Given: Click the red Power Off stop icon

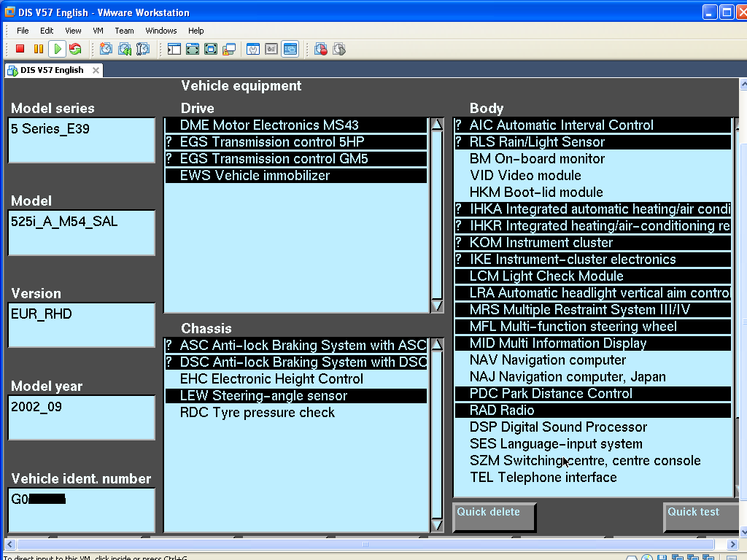Looking at the screenshot, I should [20, 49].
